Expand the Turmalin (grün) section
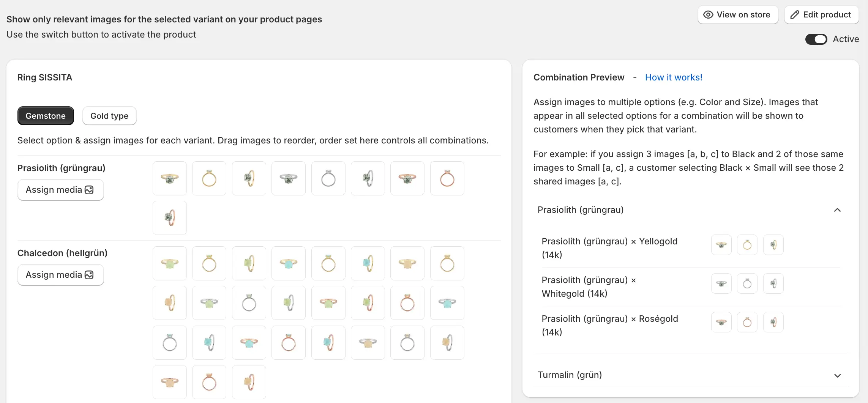868x403 pixels. 837,375
